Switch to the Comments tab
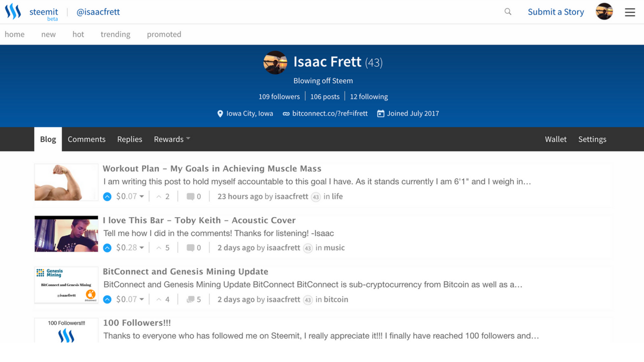This screenshot has height=362, width=644. [x=87, y=139]
